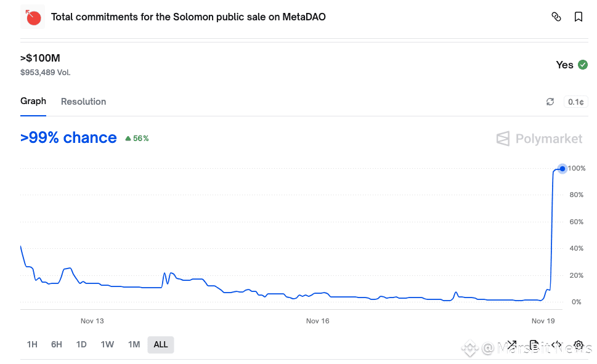Select the 1H time range
Screen dimensions: 597x364
point(32,344)
